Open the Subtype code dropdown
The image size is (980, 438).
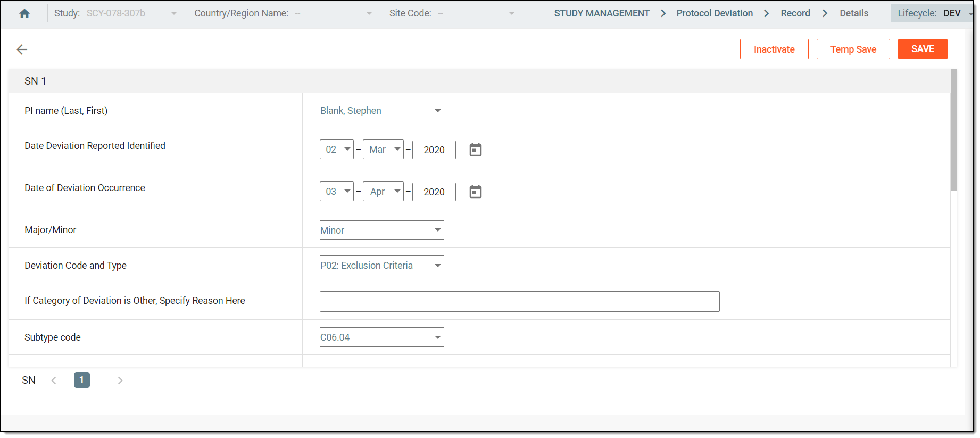click(382, 337)
